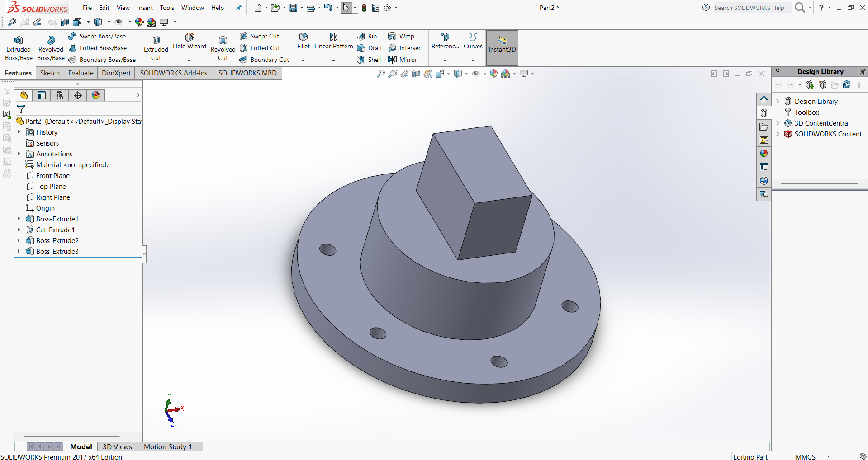Choose the Boundary Boss/Base tool

[102, 60]
